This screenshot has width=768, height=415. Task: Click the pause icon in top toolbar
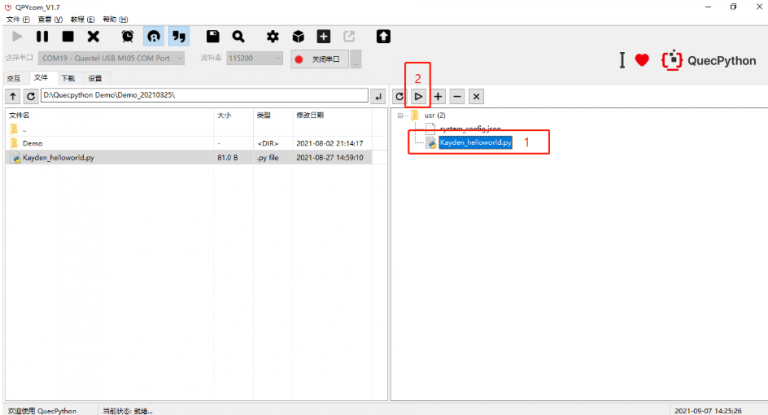click(43, 37)
